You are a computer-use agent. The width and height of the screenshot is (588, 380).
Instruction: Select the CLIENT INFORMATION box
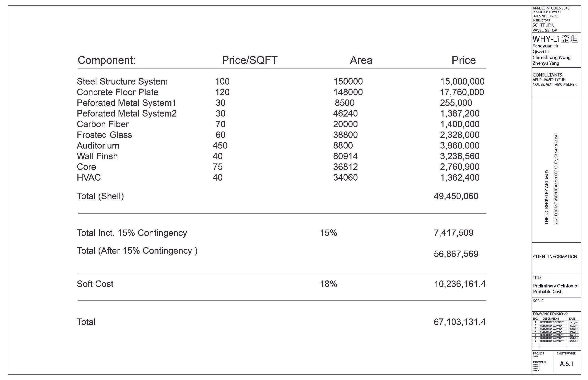(556, 258)
